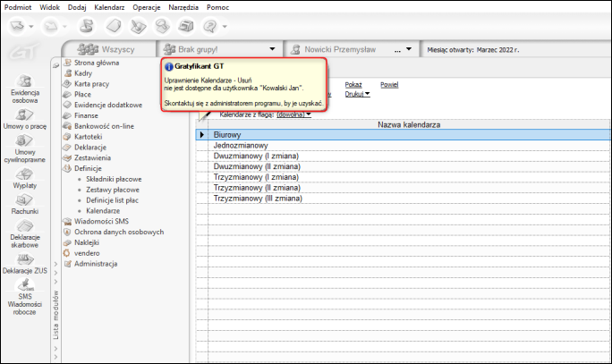Open the Widok menu

[x=49, y=7]
